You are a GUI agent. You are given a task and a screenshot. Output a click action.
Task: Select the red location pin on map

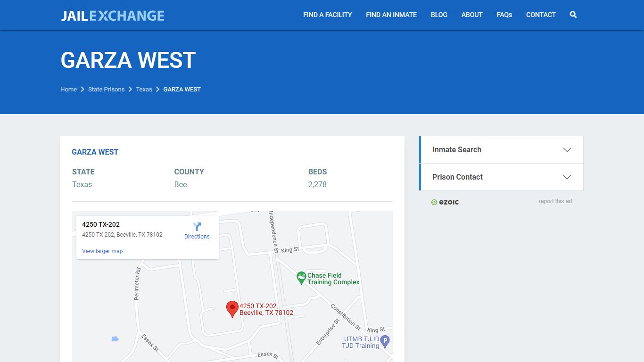(x=232, y=309)
